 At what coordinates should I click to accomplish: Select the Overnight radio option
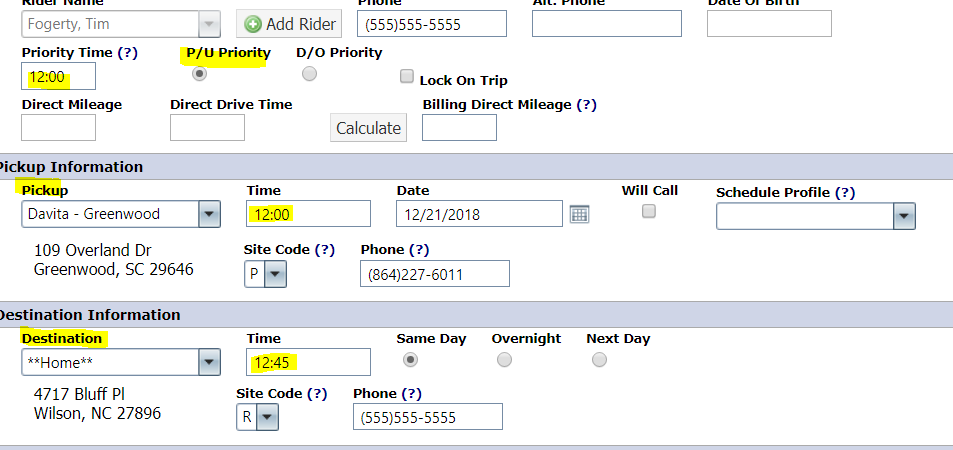(x=504, y=359)
